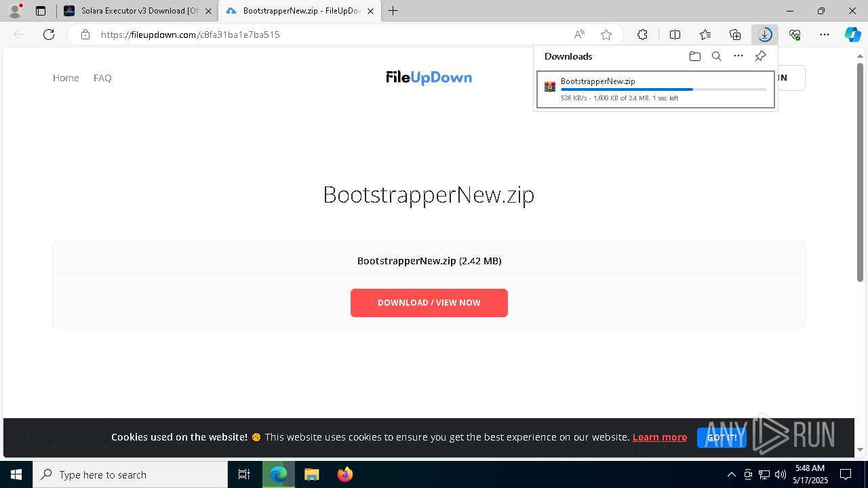Toggle split screen view

tap(675, 35)
